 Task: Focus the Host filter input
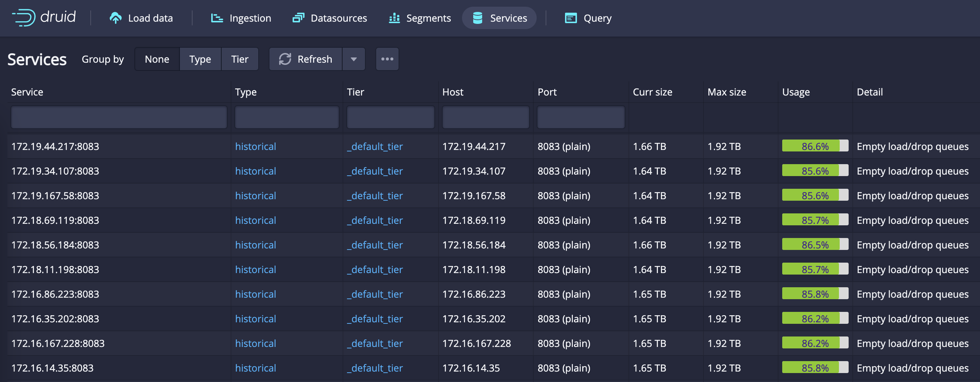click(x=486, y=117)
